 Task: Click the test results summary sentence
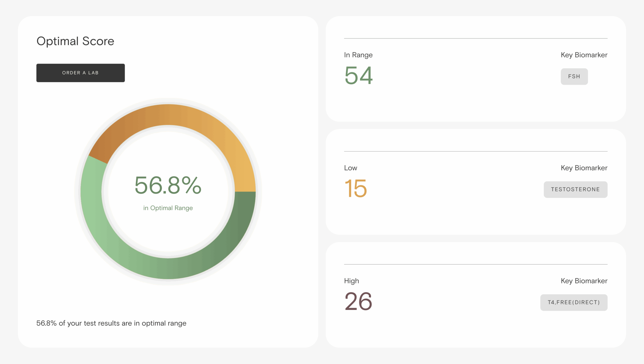click(x=111, y=323)
